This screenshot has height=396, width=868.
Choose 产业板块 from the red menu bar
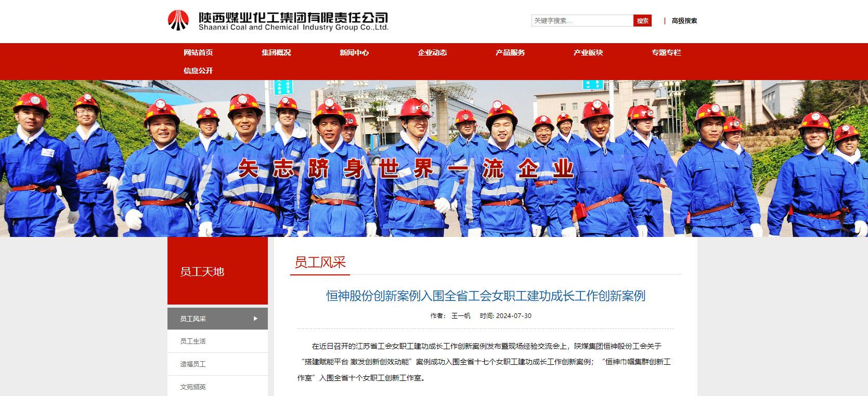click(588, 52)
